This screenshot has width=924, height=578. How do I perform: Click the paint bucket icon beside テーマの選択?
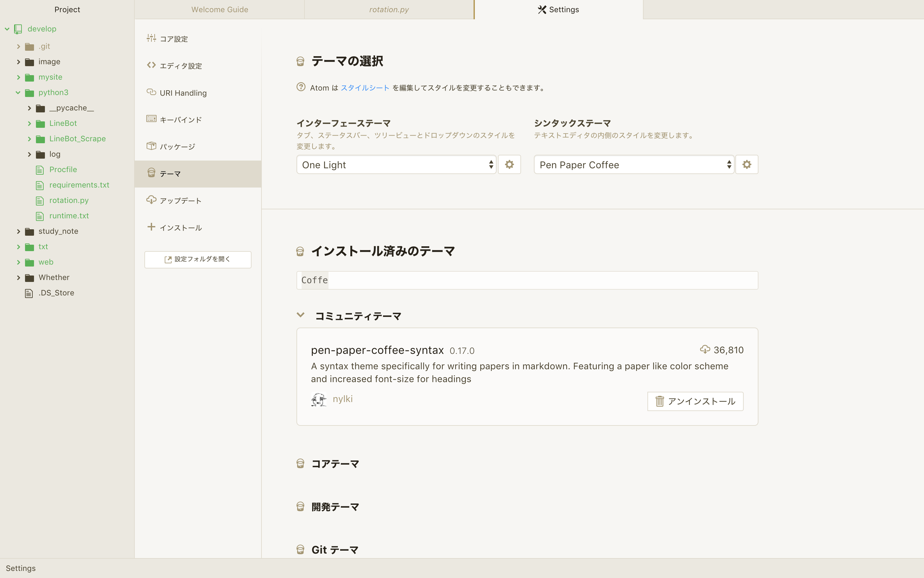tap(301, 62)
